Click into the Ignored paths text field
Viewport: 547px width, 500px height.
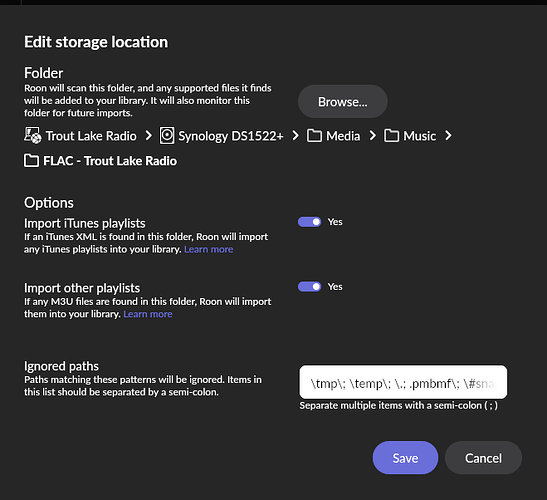403,382
